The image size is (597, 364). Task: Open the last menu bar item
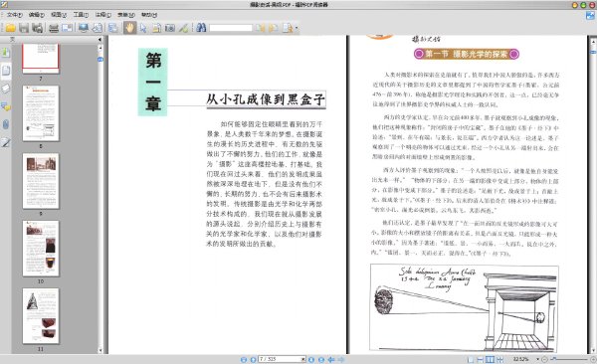pos(149,15)
